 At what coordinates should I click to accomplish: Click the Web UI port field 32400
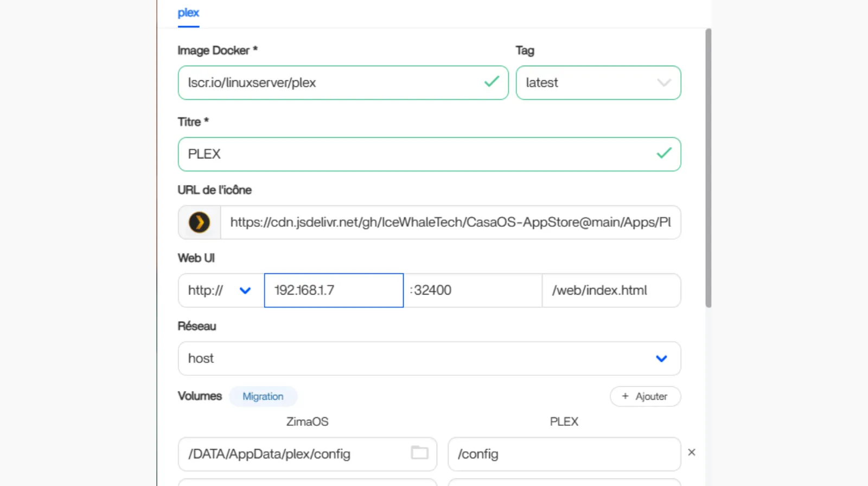[x=473, y=291]
